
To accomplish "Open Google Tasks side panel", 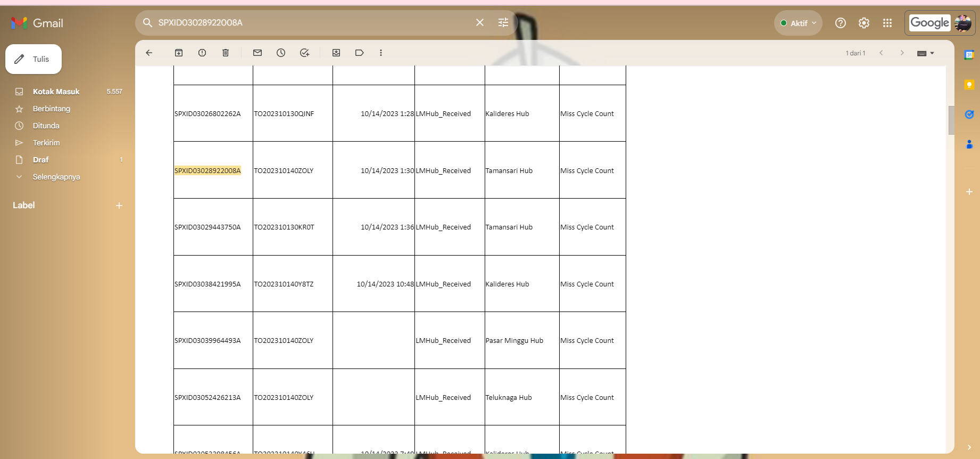I will click(969, 114).
